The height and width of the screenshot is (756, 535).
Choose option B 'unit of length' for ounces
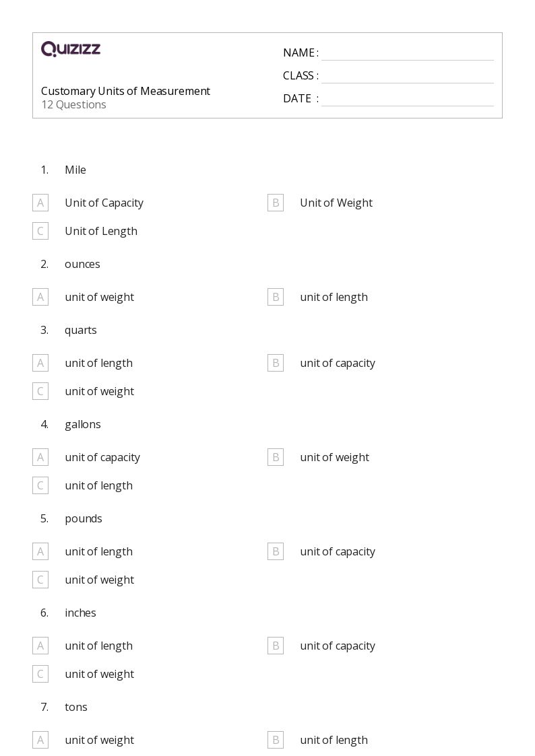(x=276, y=297)
